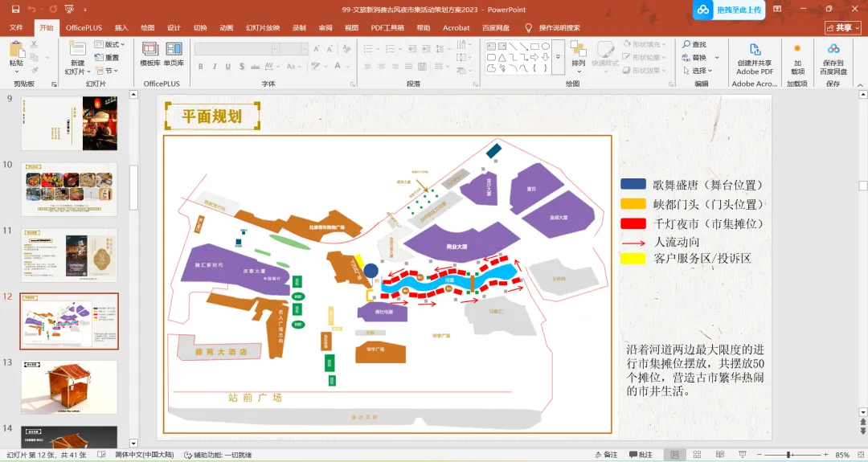
Task: Click the Save icon in quick access toolbar
Action: pyautogui.click(x=15, y=10)
